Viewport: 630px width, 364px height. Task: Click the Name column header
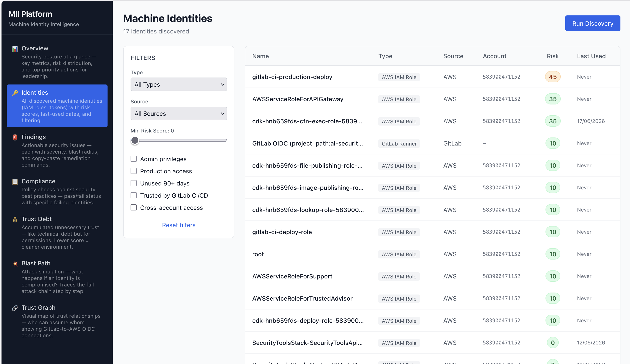pos(260,56)
